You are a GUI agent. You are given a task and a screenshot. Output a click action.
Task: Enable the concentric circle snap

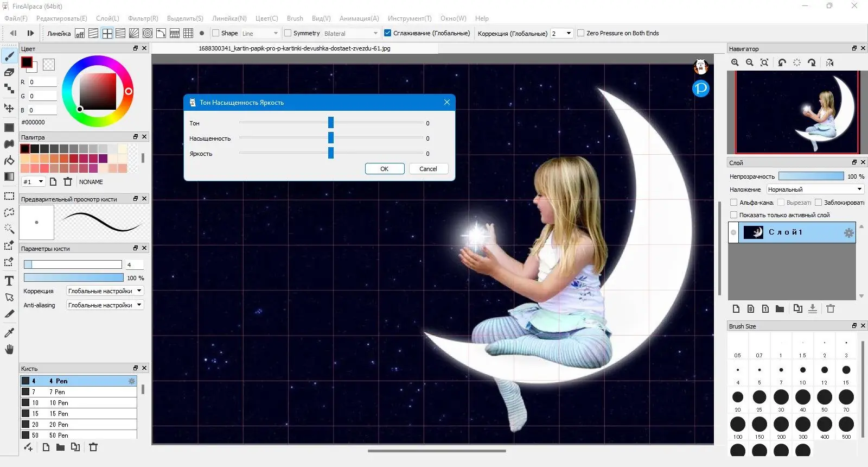coord(148,33)
